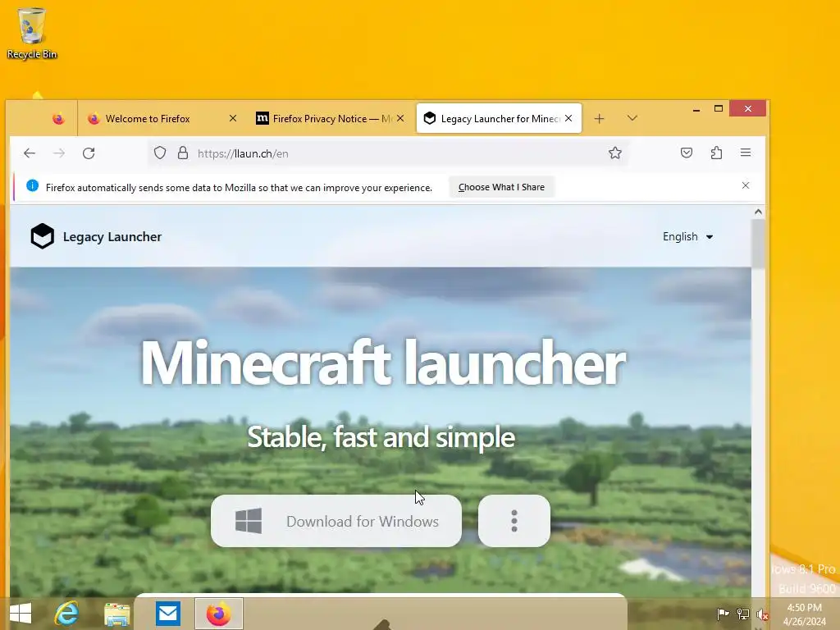Go back to previous page
This screenshot has height=630, width=840.
click(30, 153)
